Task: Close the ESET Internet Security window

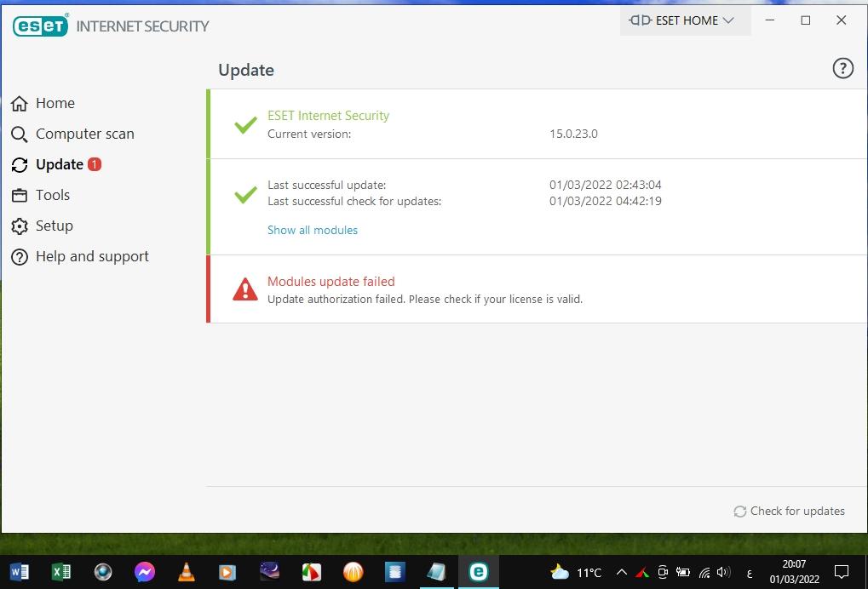Action: pos(841,20)
